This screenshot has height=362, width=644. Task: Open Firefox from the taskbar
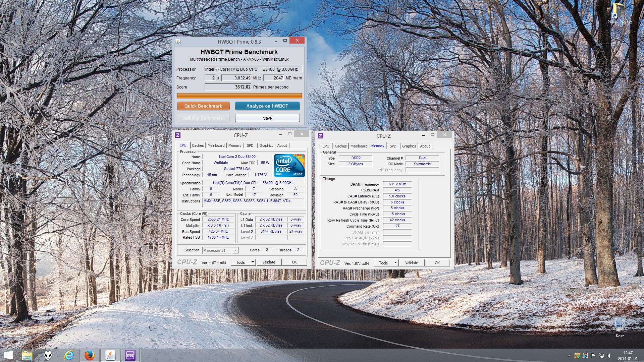click(89, 355)
